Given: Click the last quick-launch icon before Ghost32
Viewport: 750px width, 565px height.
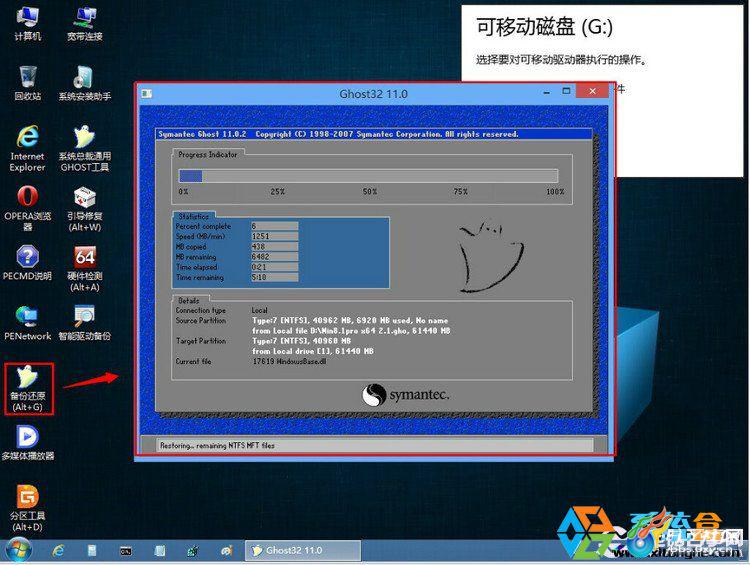Looking at the screenshot, I should (x=227, y=551).
